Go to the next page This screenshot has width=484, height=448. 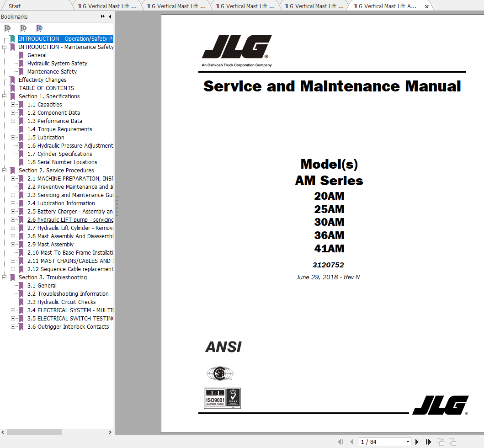[x=417, y=442]
